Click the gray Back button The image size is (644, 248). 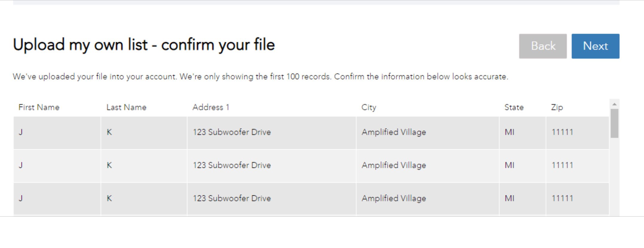[543, 46]
